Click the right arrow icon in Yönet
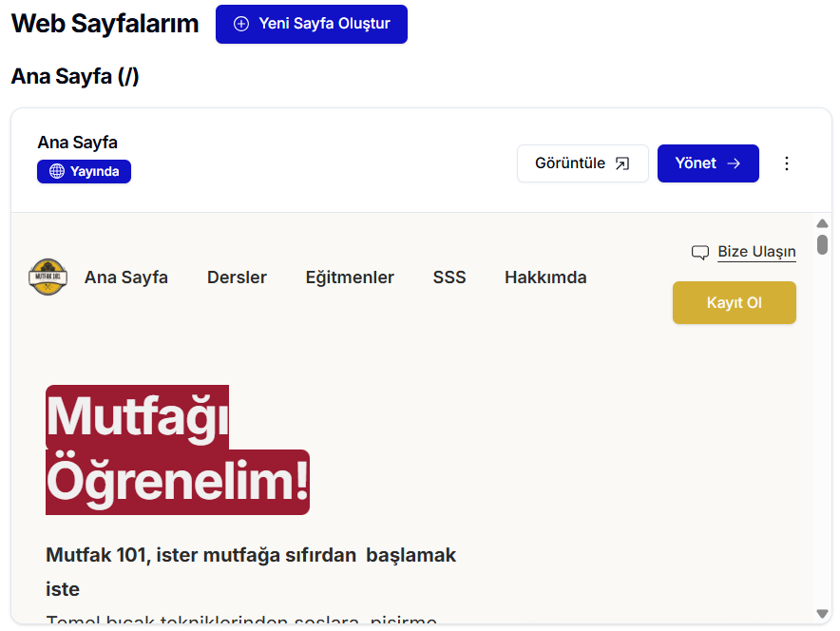The height and width of the screenshot is (631, 840). pos(734,163)
